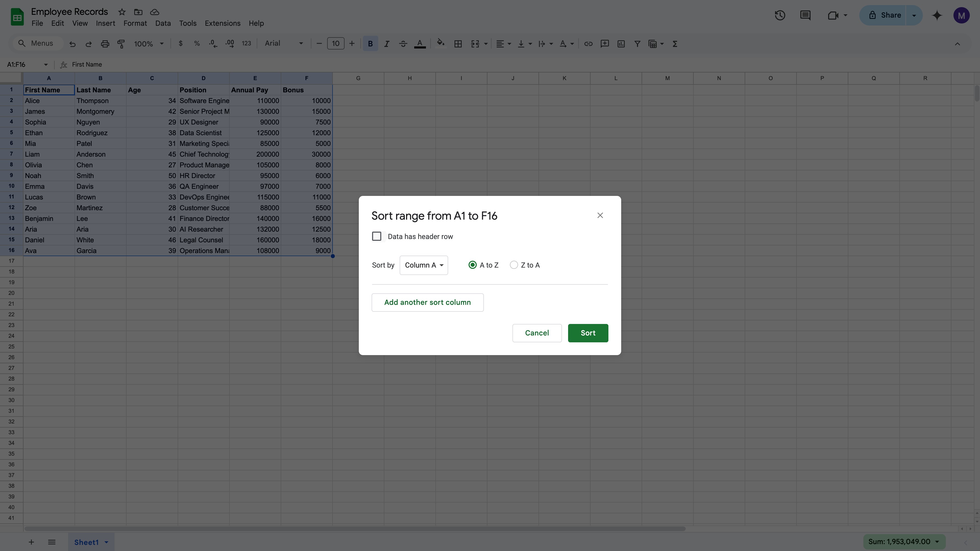Open the File menu
Viewport: 980px width, 551px height.
37,23
